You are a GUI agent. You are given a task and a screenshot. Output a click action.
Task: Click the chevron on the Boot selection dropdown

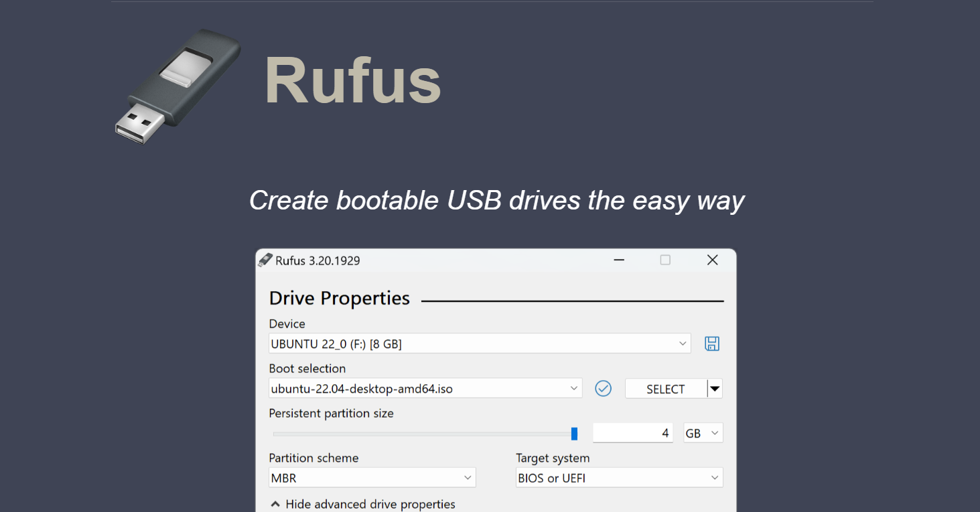(573, 388)
